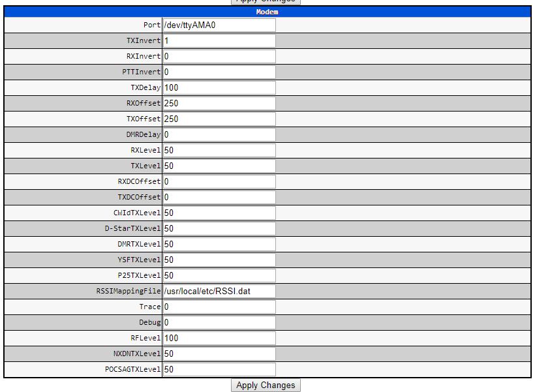The width and height of the screenshot is (535, 392).
Task: Click the RSSIMappingFile label
Action: point(129,291)
